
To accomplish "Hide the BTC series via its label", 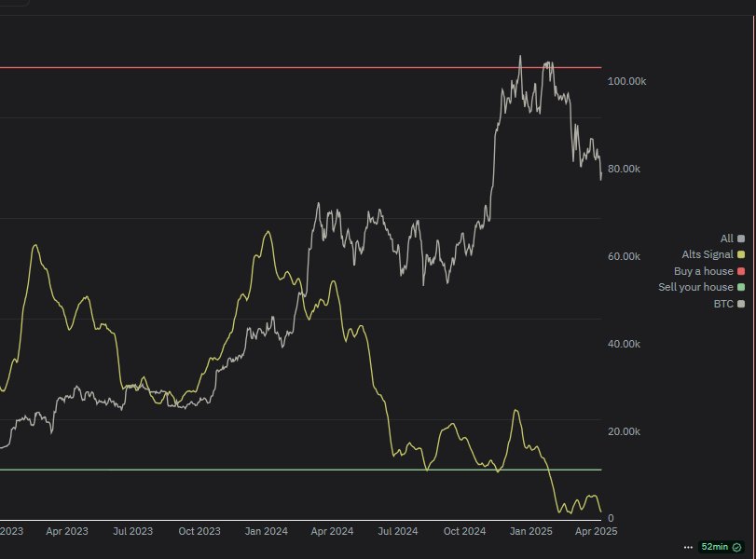I will click(722, 304).
